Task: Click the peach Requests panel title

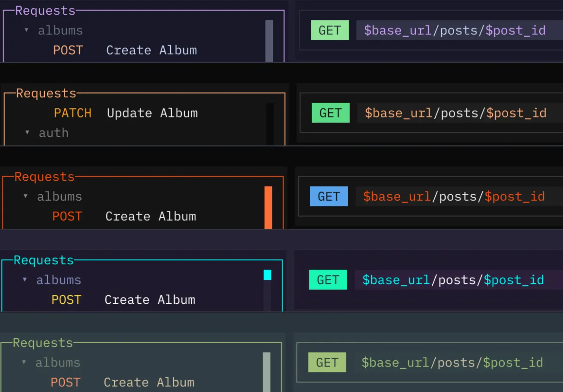Action: tap(46, 93)
